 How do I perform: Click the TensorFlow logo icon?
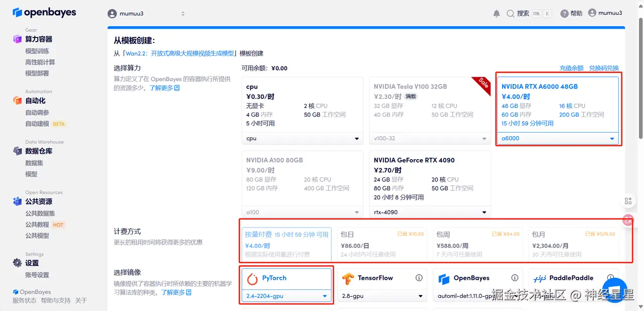pos(348,278)
